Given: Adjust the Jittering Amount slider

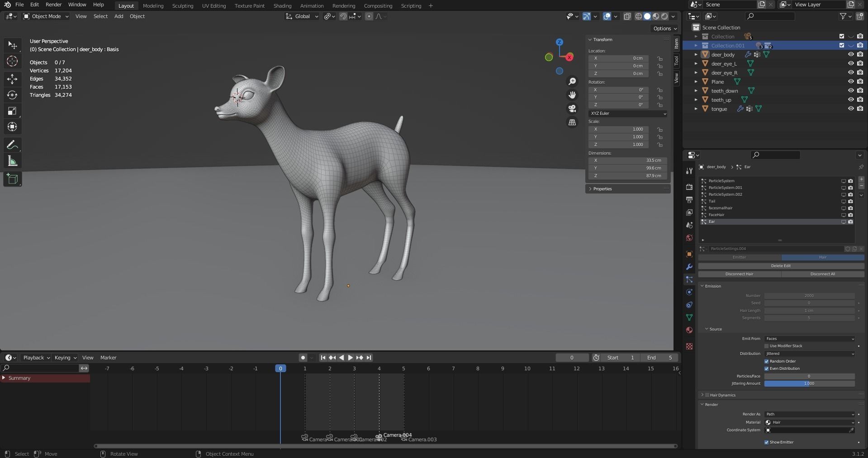Looking at the screenshot, I should click(809, 383).
